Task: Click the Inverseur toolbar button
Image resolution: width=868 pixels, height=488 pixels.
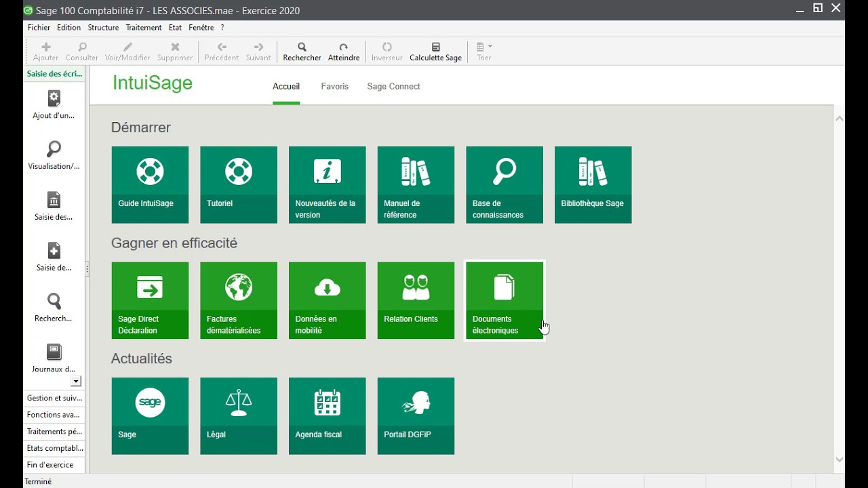Action: (x=387, y=52)
